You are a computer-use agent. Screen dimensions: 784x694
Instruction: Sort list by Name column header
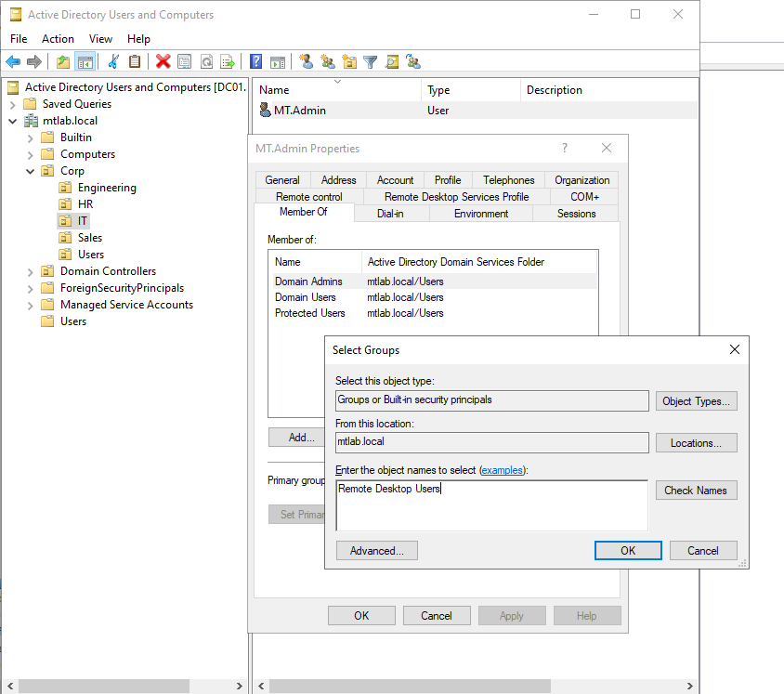(x=337, y=90)
